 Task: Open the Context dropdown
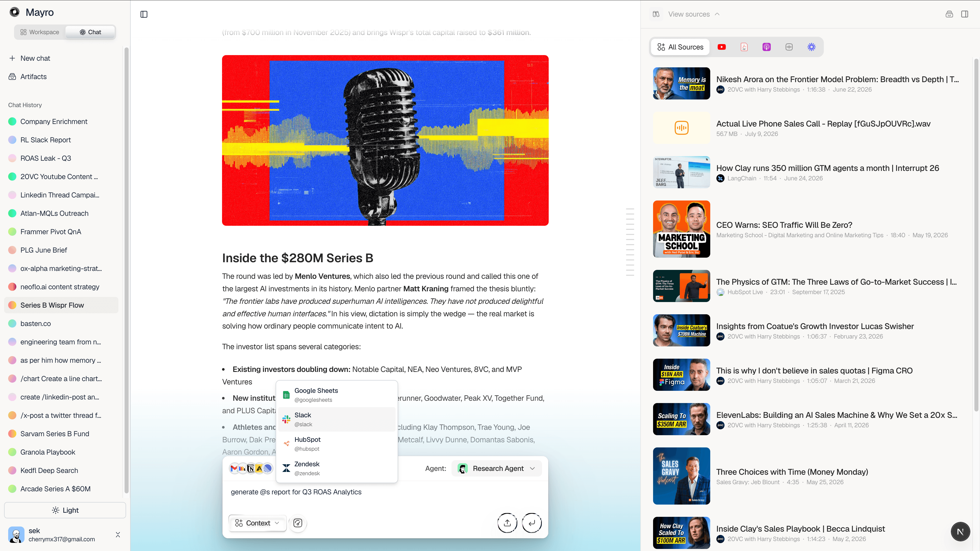point(258,523)
